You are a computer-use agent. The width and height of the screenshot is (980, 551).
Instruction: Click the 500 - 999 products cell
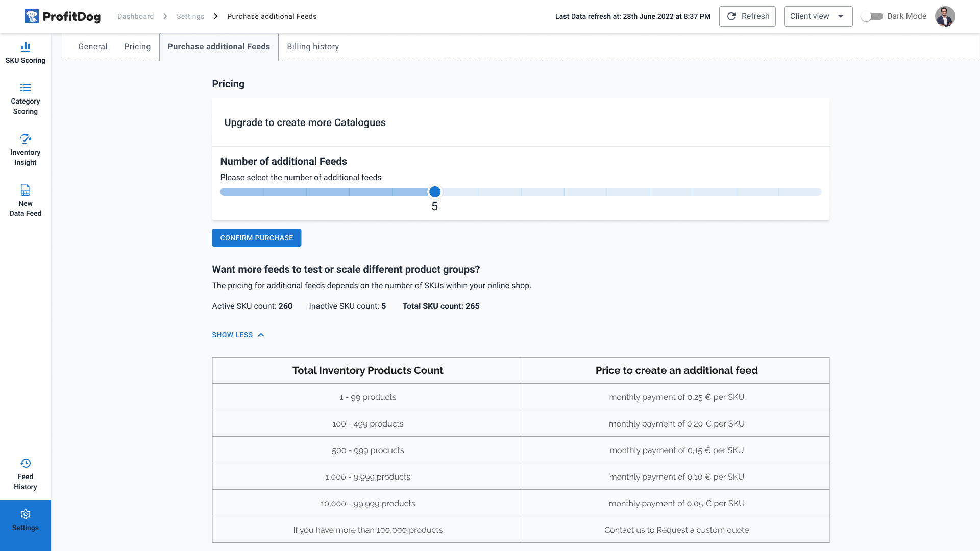pos(366,450)
